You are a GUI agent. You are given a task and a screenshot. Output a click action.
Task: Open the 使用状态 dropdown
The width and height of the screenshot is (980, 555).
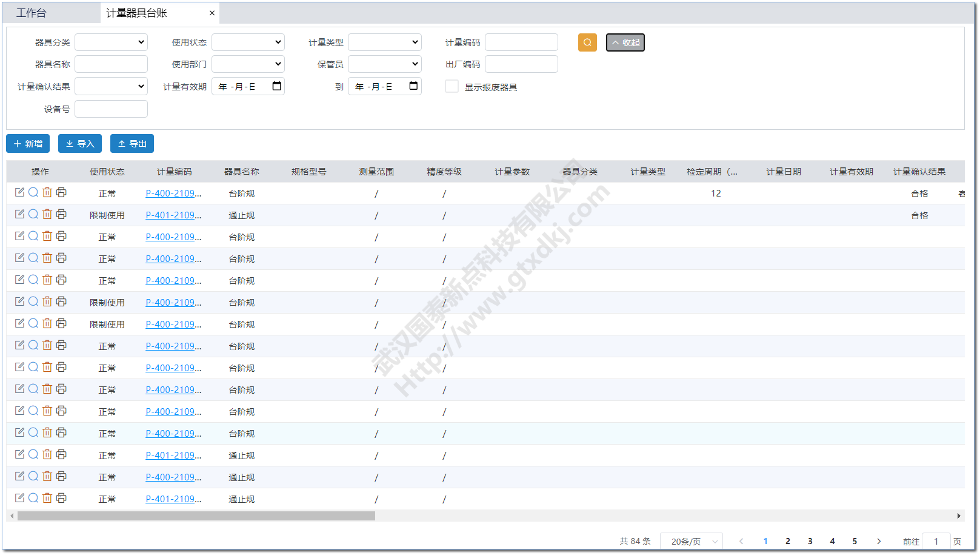pyautogui.click(x=248, y=42)
